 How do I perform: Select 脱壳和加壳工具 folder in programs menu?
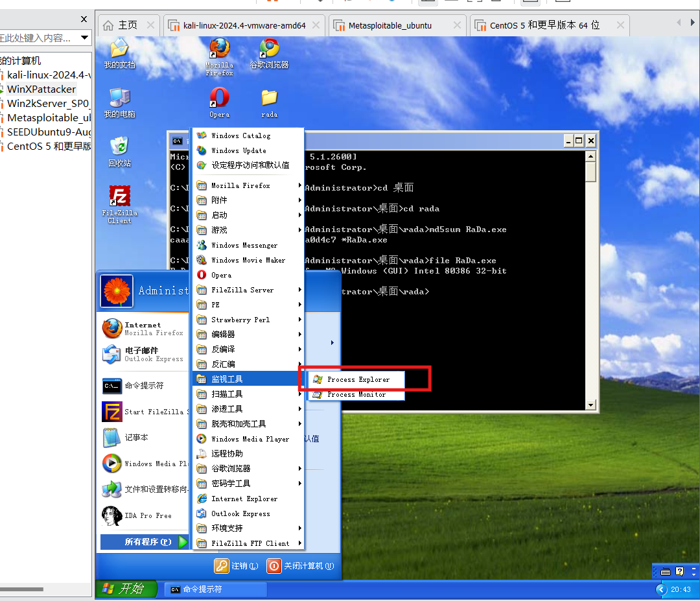(x=248, y=424)
